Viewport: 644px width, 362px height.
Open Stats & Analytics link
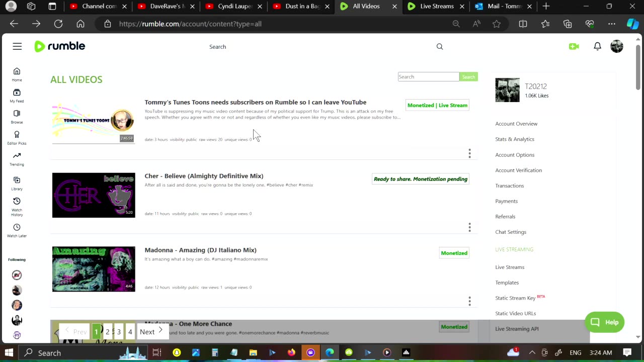tap(515, 139)
